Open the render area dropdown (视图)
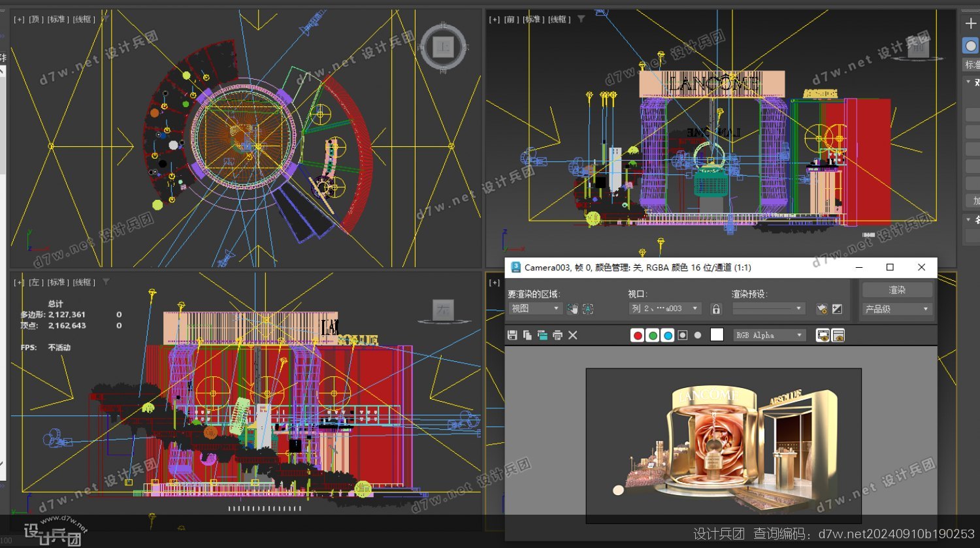 point(535,308)
